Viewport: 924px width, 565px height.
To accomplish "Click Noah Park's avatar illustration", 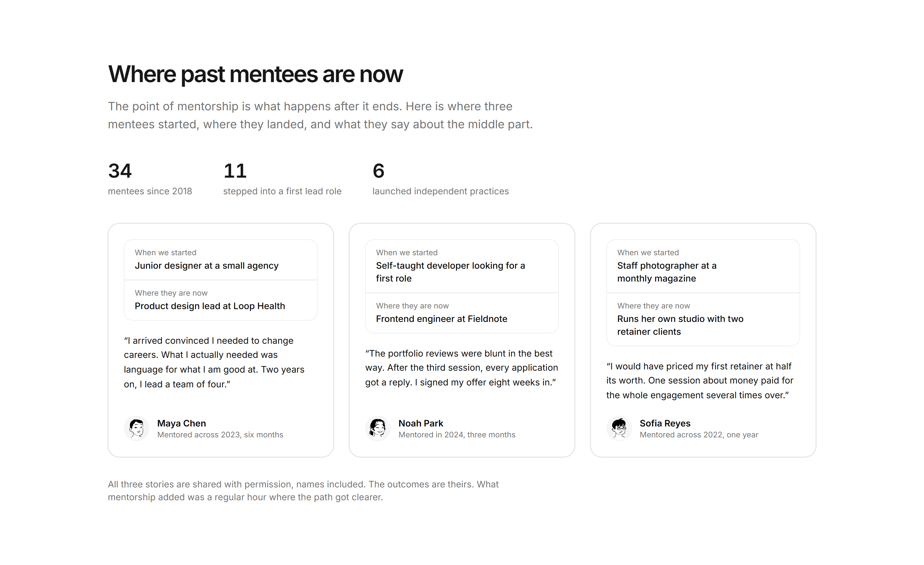I will [x=378, y=428].
